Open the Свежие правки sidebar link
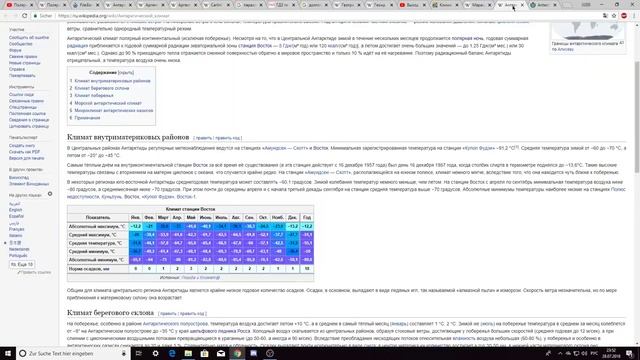640x360 pixels. pos(23,57)
